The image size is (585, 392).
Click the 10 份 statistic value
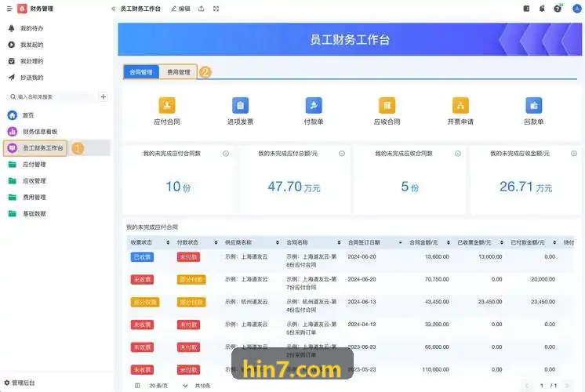coord(178,187)
